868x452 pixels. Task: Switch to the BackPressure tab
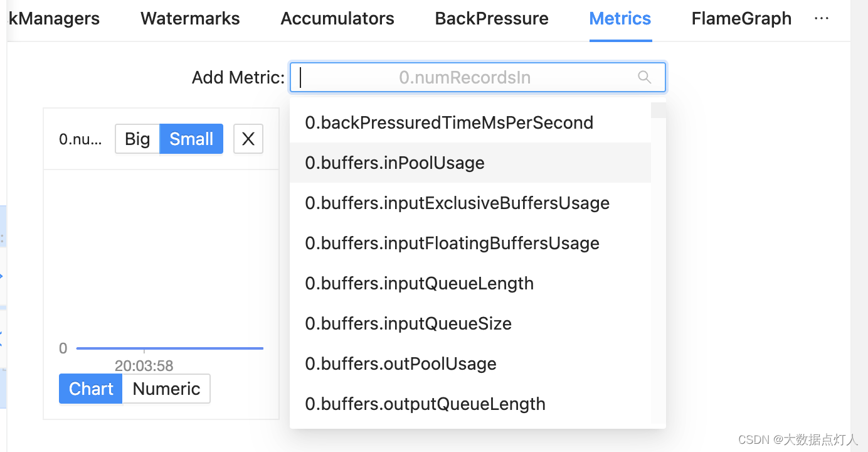click(x=492, y=19)
